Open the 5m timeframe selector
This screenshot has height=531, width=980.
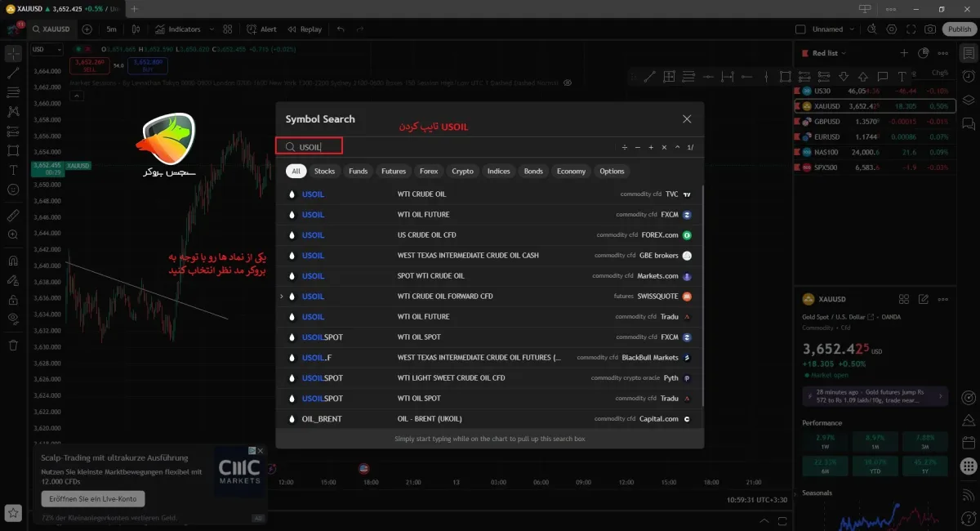click(111, 29)
